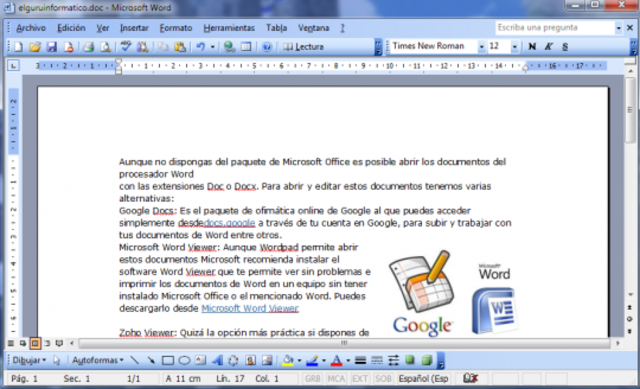
Task: Switch to Outline view
Action: coord(47,343)
